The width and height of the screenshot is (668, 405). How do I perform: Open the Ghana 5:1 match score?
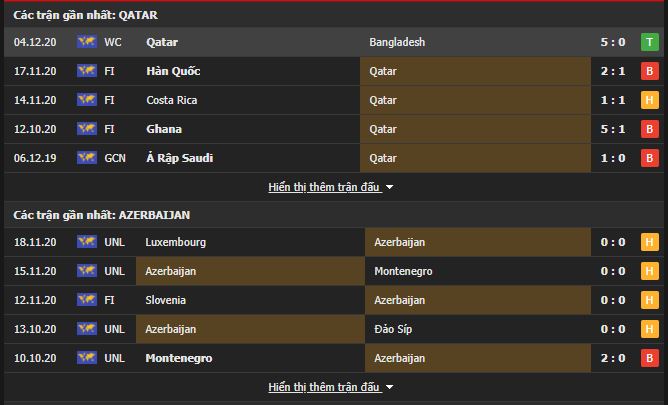coord(613,129)
